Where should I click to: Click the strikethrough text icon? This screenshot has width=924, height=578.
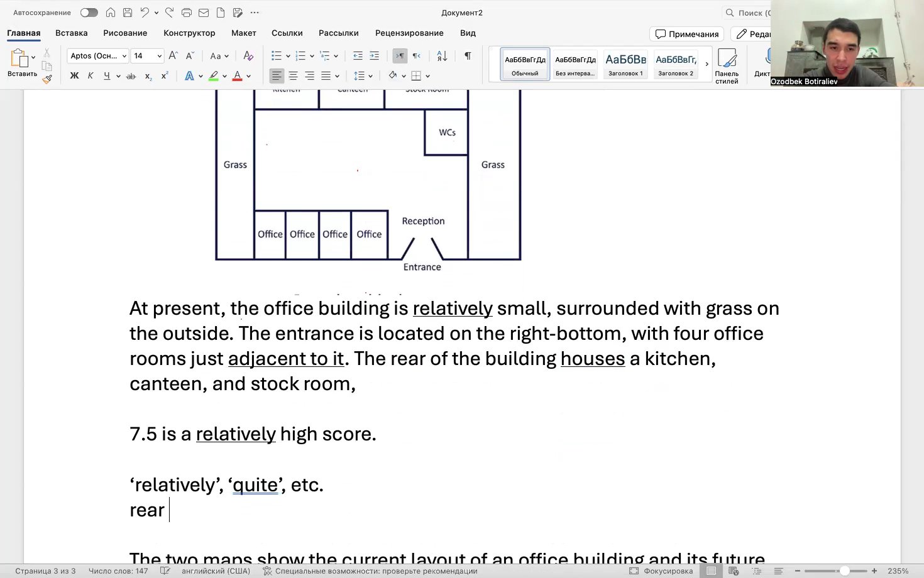131,76
